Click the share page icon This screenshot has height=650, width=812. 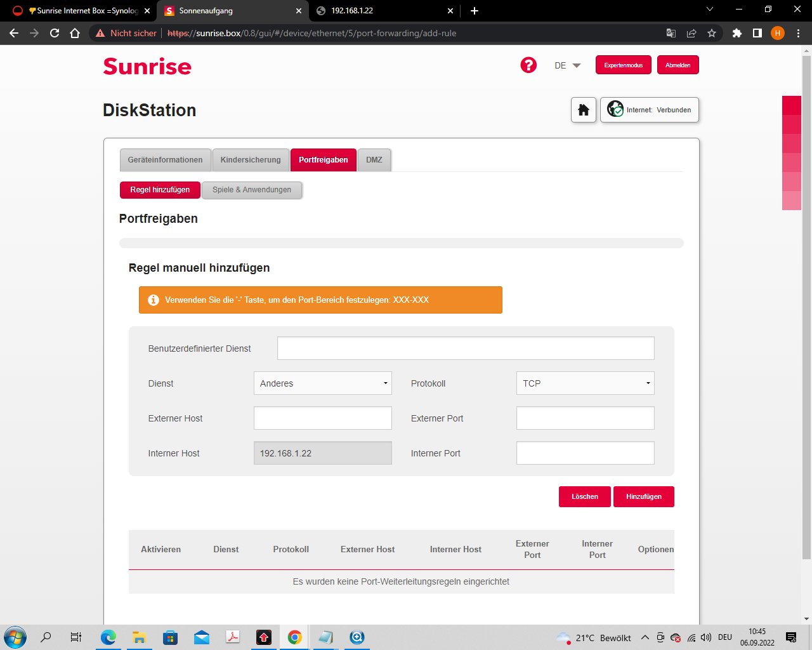coord(691,33)
